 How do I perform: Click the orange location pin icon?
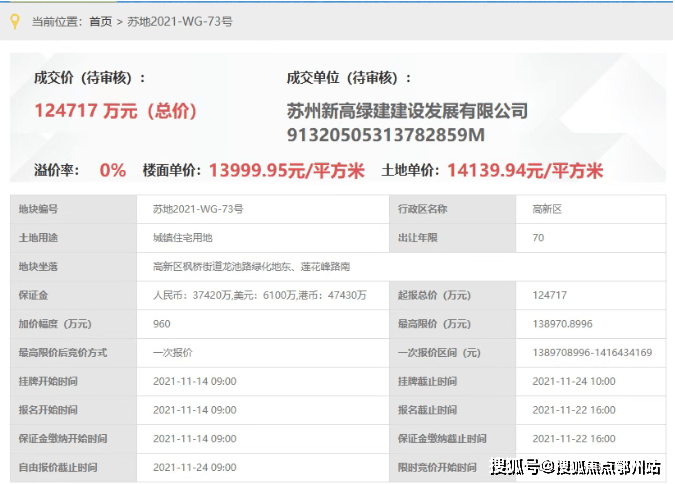[x=15, y=20]
